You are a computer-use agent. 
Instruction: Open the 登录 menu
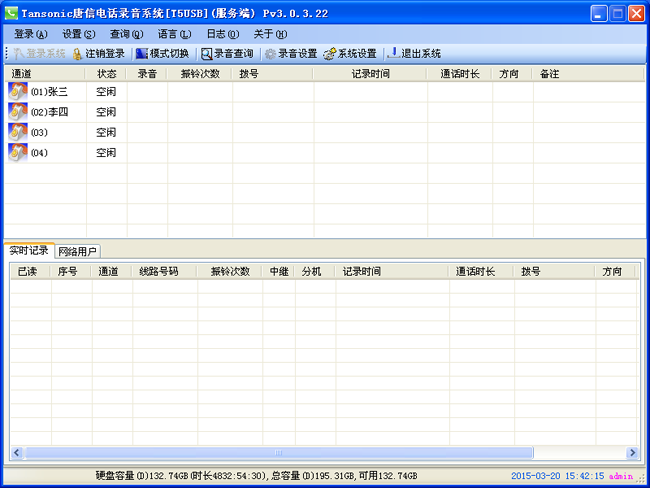click(x=30, y=34)
